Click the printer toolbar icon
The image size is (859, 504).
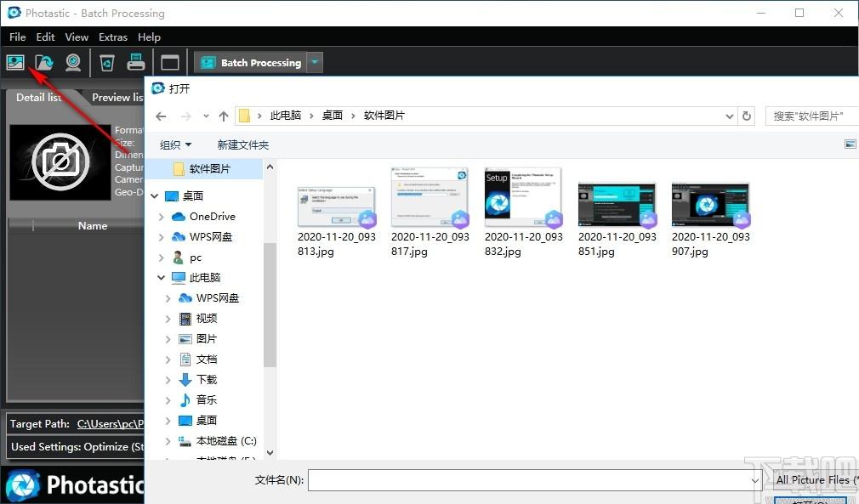point(135,62)
